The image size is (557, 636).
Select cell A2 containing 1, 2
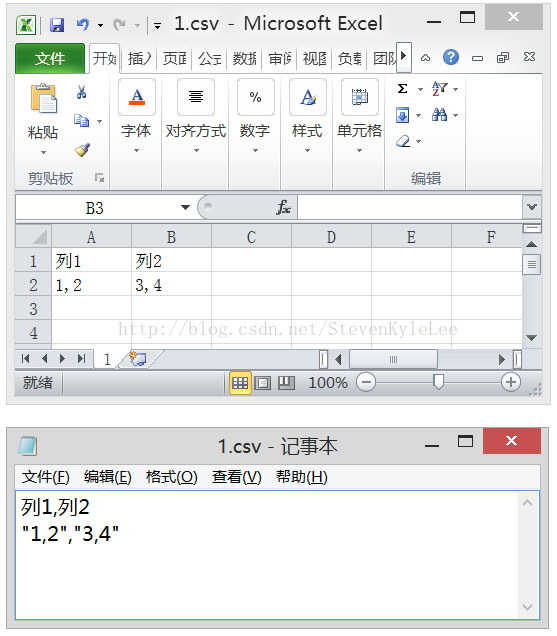point(91,285)
